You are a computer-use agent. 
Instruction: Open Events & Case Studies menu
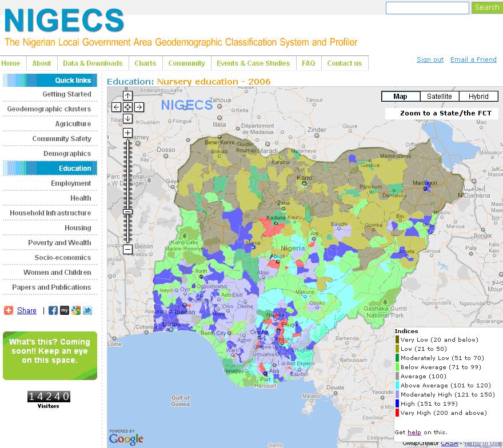(253, 63)
